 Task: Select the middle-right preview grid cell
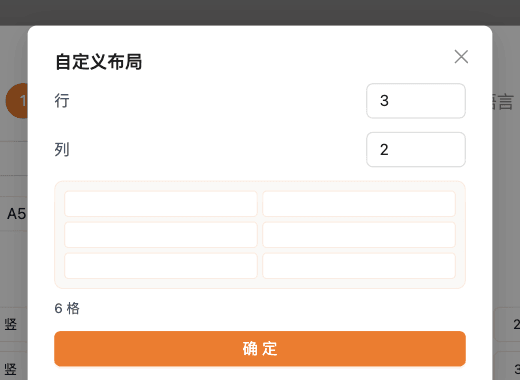[x=359, y=235]
